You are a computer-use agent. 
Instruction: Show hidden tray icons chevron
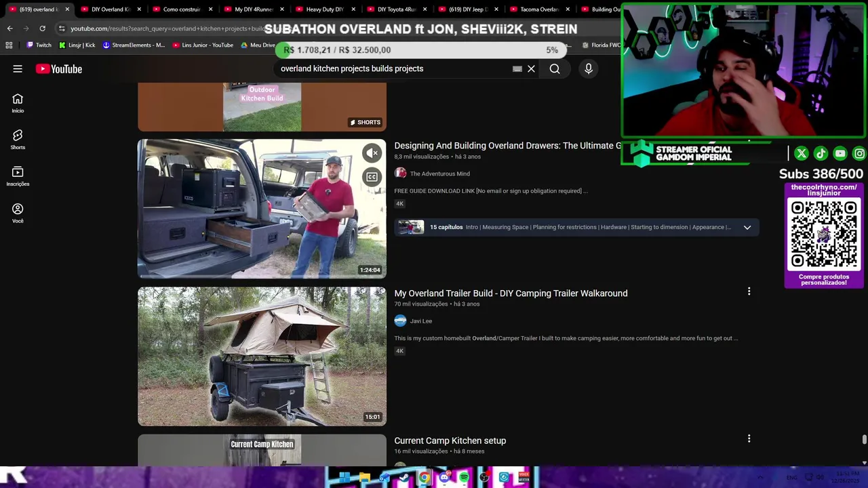[760, 478]
